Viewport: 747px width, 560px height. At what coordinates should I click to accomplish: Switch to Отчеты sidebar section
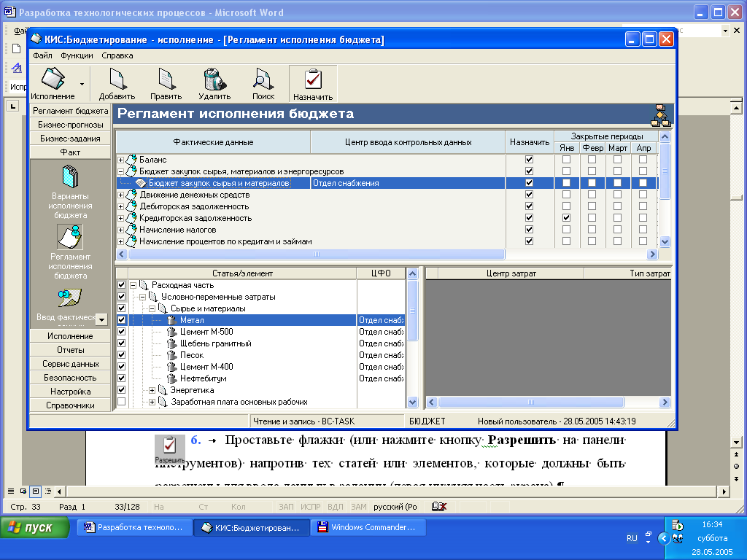pos(70,350)
